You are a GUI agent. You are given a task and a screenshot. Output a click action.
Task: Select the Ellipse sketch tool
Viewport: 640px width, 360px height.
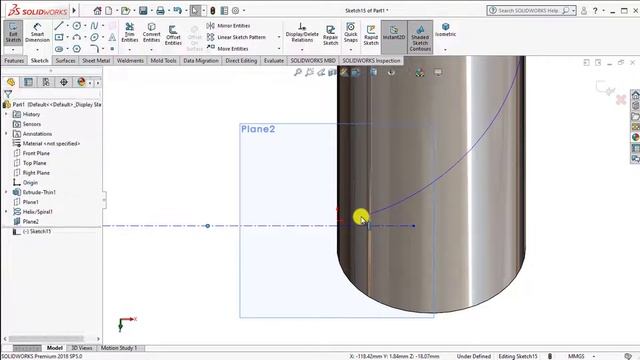(94, 37)
